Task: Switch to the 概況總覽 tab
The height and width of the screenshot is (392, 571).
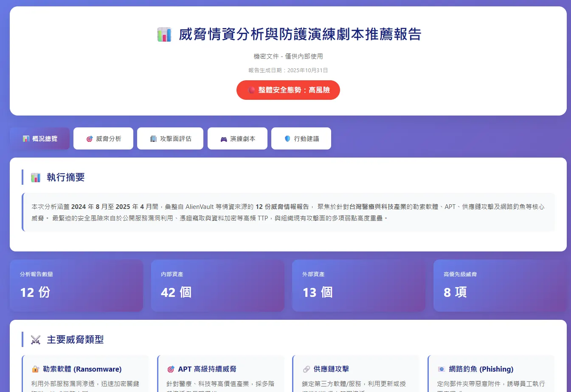Action: 39,138
